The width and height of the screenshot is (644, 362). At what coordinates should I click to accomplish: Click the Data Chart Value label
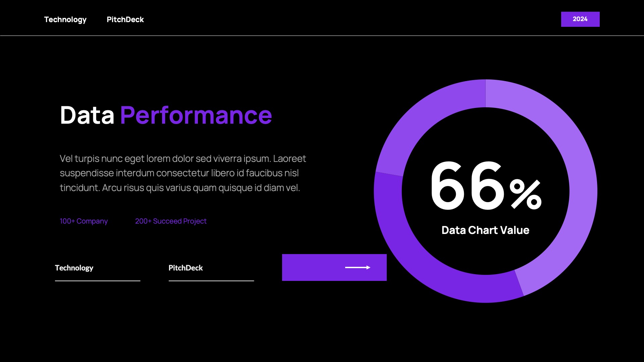coord(485,230)
